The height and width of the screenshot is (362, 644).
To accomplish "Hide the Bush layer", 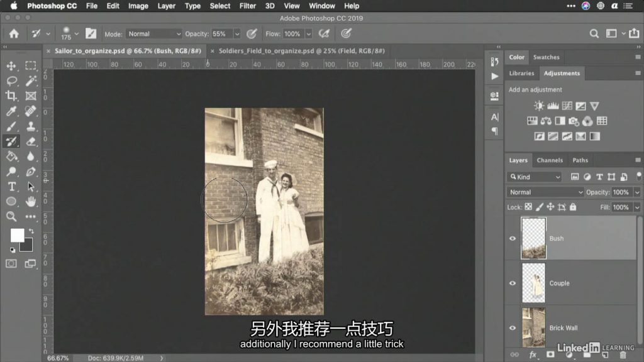I will [513, 239].
